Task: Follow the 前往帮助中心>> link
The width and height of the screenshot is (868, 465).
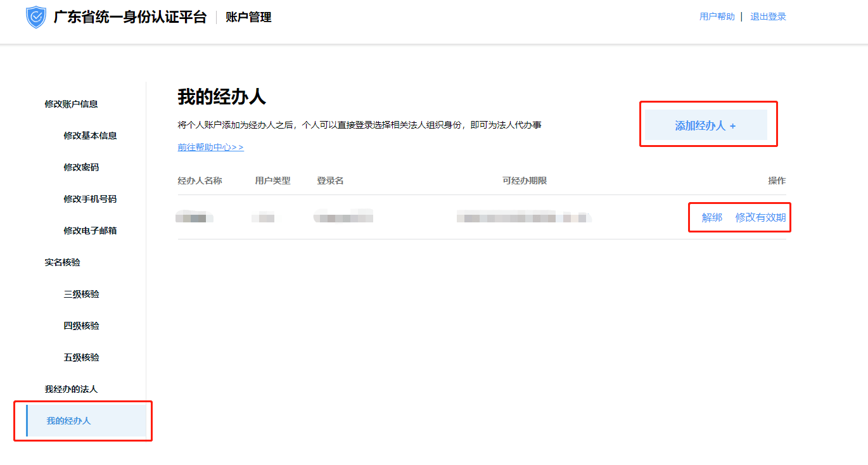Action: [x=210, y=147]
